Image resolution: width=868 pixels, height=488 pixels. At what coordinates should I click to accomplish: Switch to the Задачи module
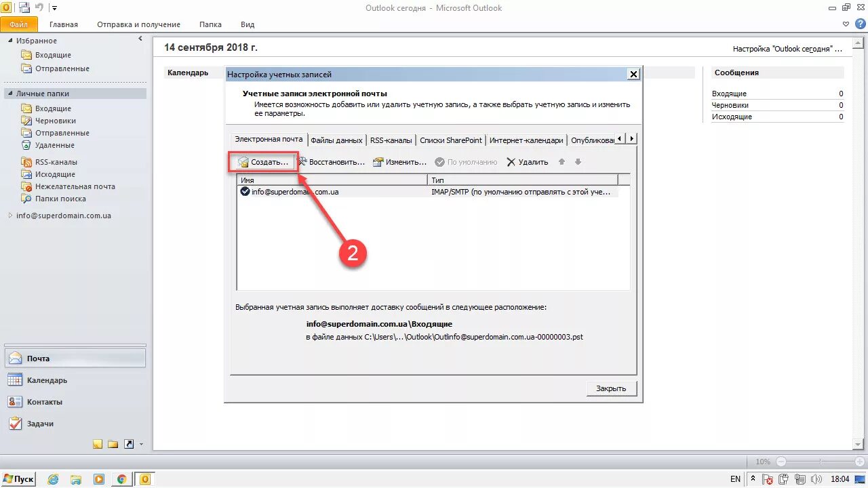click(75, 424)
